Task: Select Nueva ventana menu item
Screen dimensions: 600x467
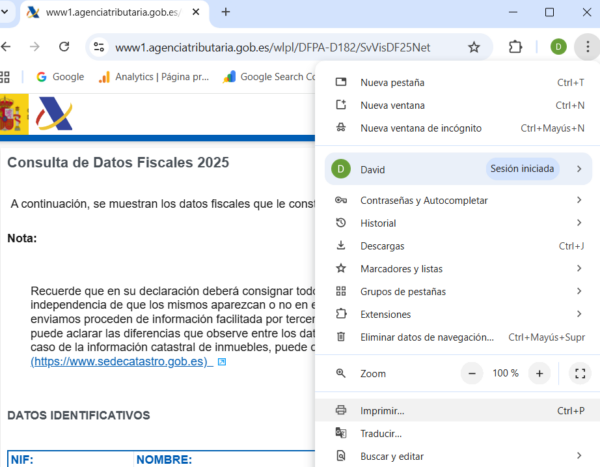Action: pyautogui.click(x=458, y=105)
